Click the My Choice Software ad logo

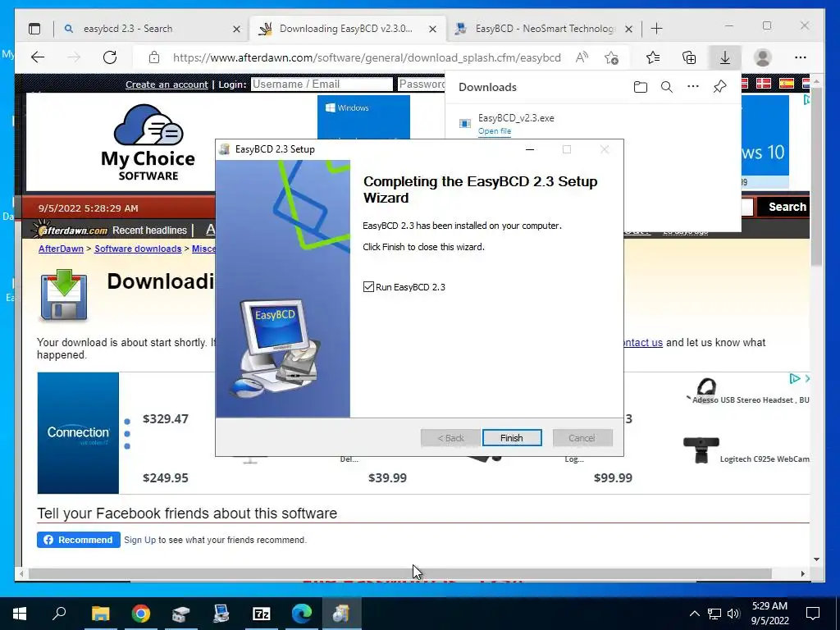click(x=148, y=143)
